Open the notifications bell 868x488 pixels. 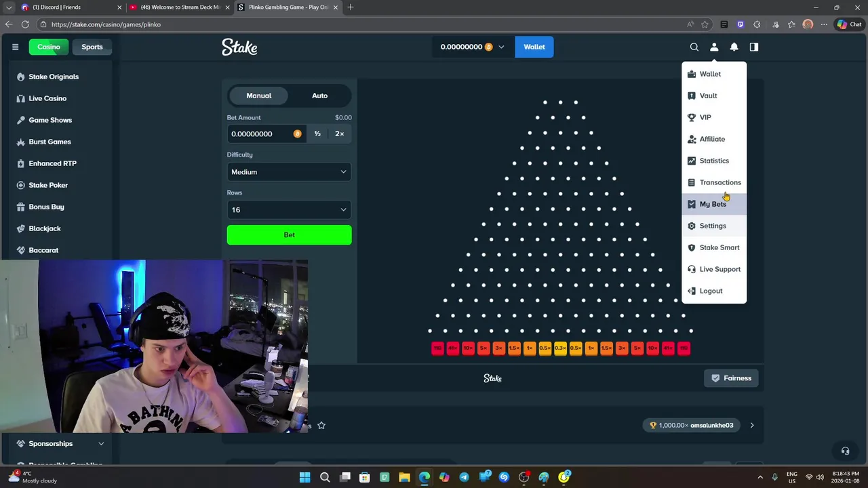(734, 47)
